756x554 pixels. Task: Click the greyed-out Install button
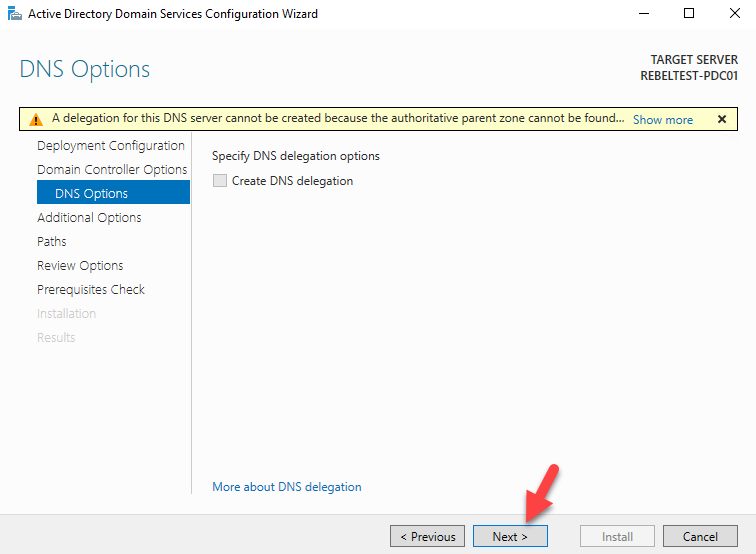click(617, 536)
